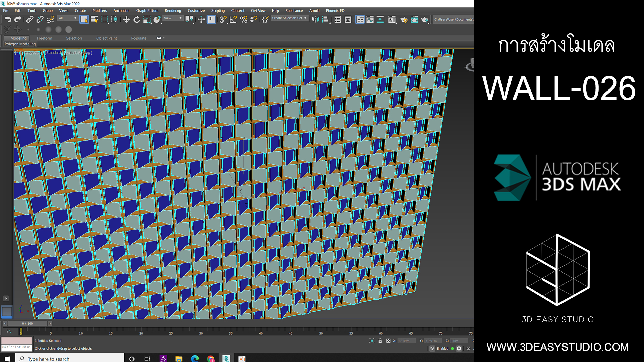Click the Select by Name icon
The width and height of the screenshot is (644, 362).
point(94,20)
